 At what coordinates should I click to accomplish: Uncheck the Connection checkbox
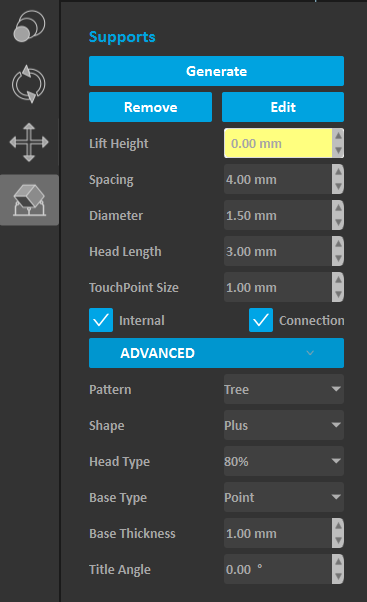[261, 320]
